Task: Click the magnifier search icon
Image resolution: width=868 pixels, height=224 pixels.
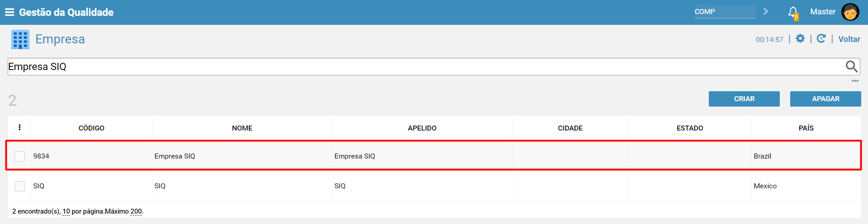Action: coord(852,66)
